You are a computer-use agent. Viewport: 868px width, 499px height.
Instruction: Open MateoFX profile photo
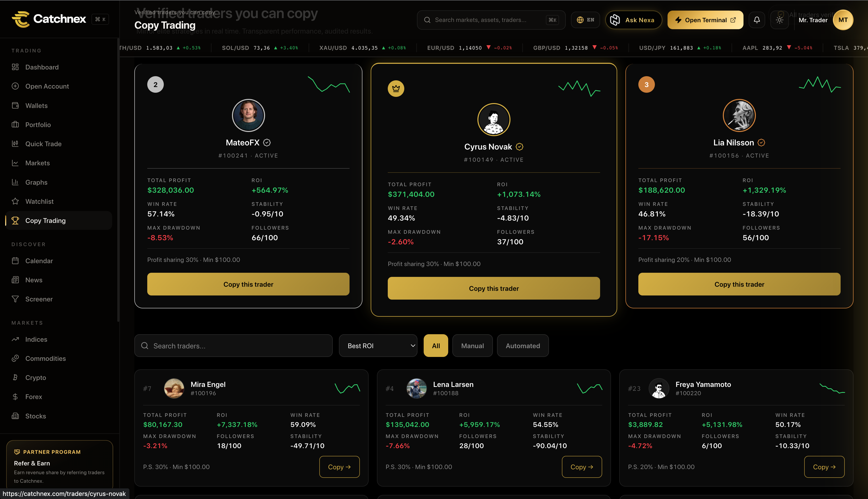[x=248, y=115]
